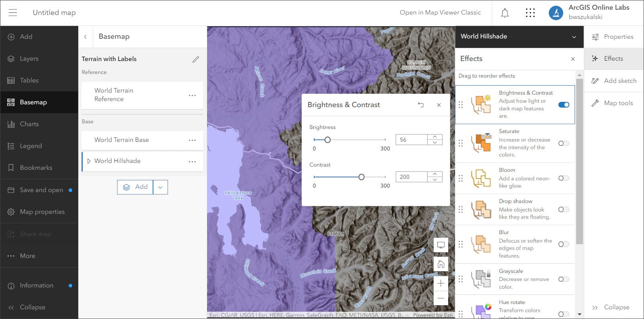Viewport: 644px width, 319px height.
Task: Open the Bookmarks panel
Action: pyautogui.click(x=39, y=168)
